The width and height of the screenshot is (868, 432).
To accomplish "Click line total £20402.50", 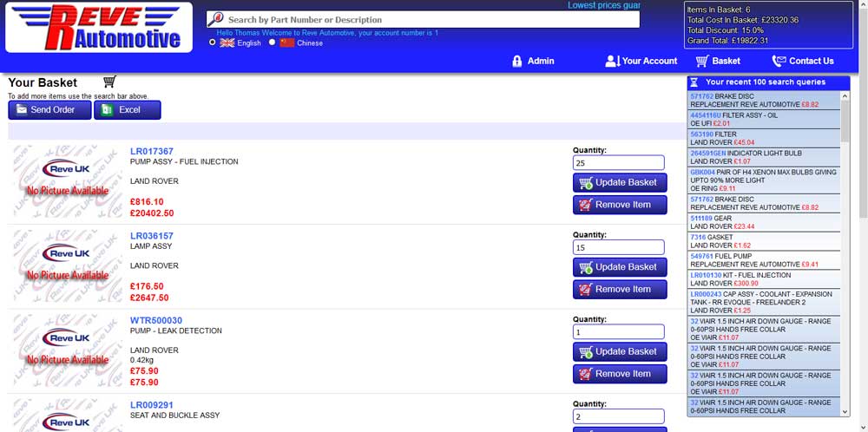I will point(152,213).
